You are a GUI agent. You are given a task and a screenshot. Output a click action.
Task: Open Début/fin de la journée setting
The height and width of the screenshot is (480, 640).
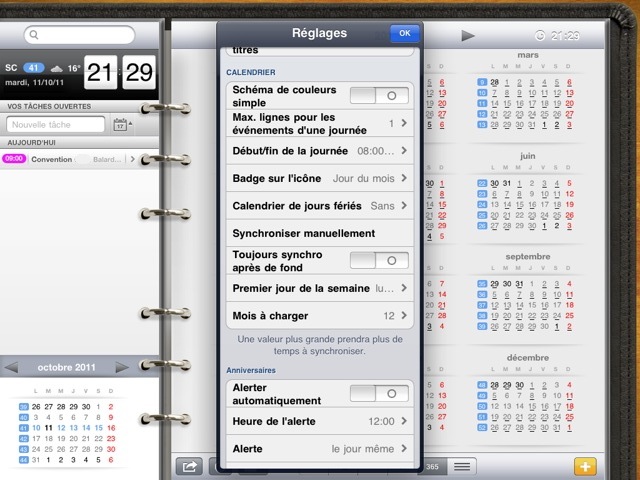coord(318,151)
